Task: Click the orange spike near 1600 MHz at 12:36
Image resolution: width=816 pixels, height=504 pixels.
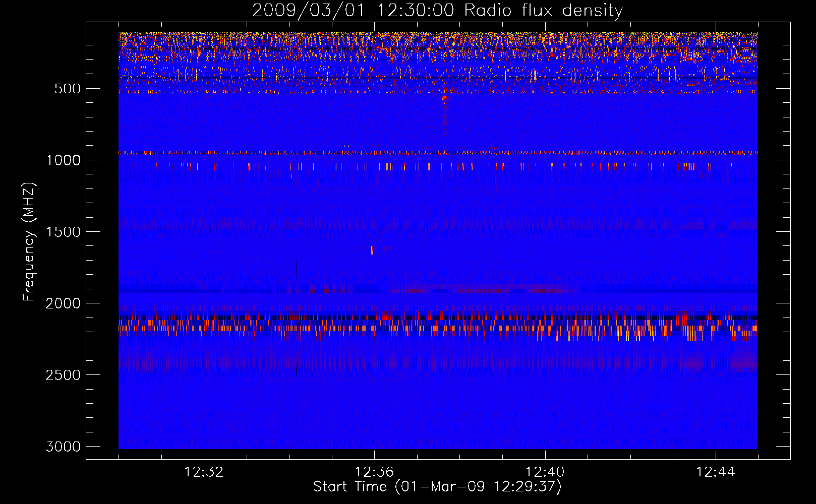Action: pyautogui.click(x=372, y=250)
